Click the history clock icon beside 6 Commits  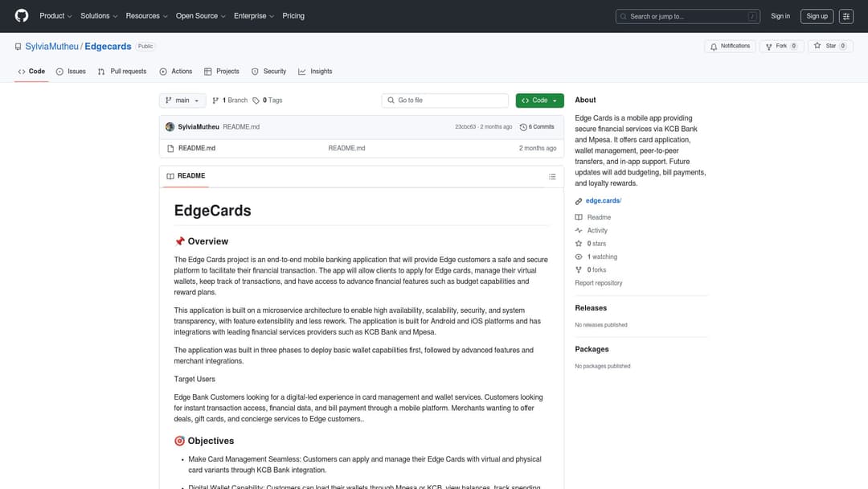tap(523, 127)
